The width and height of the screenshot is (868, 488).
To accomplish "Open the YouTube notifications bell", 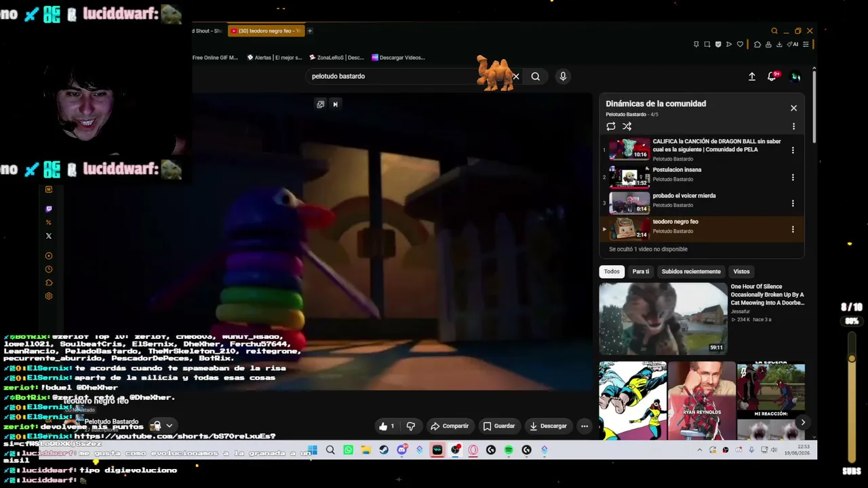I will (772, 77).
